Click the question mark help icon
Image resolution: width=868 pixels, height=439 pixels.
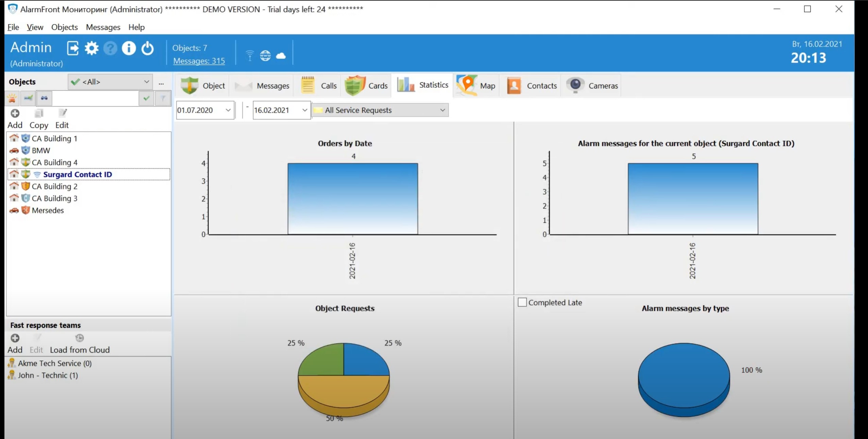tap(110, 48)
